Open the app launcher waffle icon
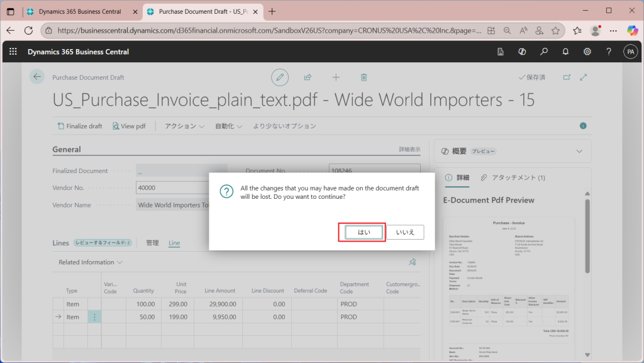Screen dimensions: 644x363 point(13,52)
